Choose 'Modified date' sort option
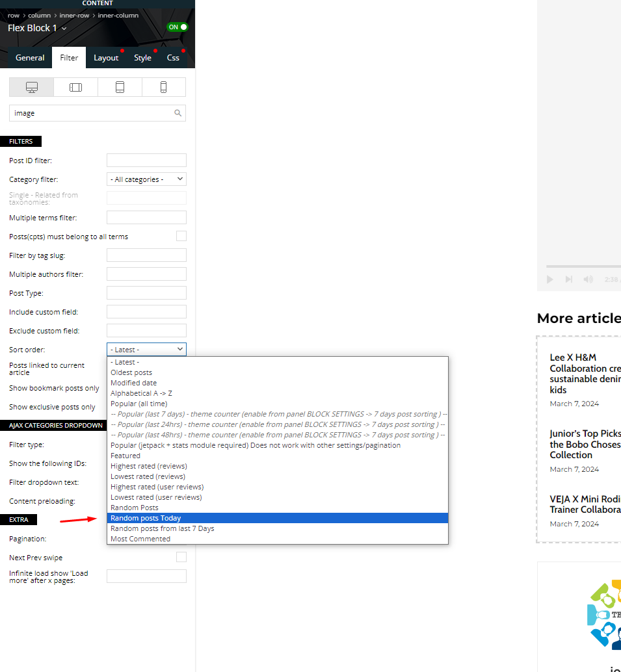Image resolution: width=621 pixels, height=672 pixels. tap(278, 383)
